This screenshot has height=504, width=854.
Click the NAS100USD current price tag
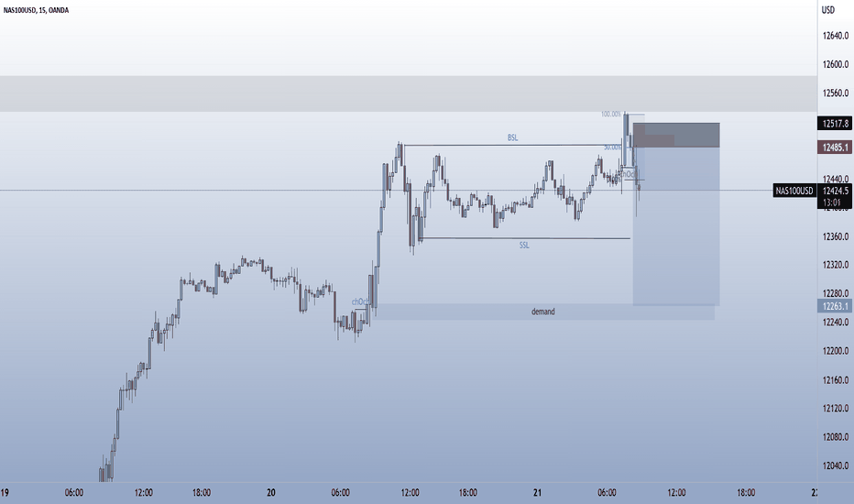pos(794,191)
